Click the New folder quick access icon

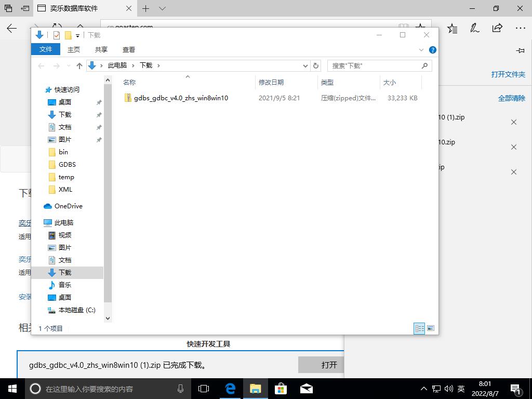pyautogui.click(x=68, y=35)
